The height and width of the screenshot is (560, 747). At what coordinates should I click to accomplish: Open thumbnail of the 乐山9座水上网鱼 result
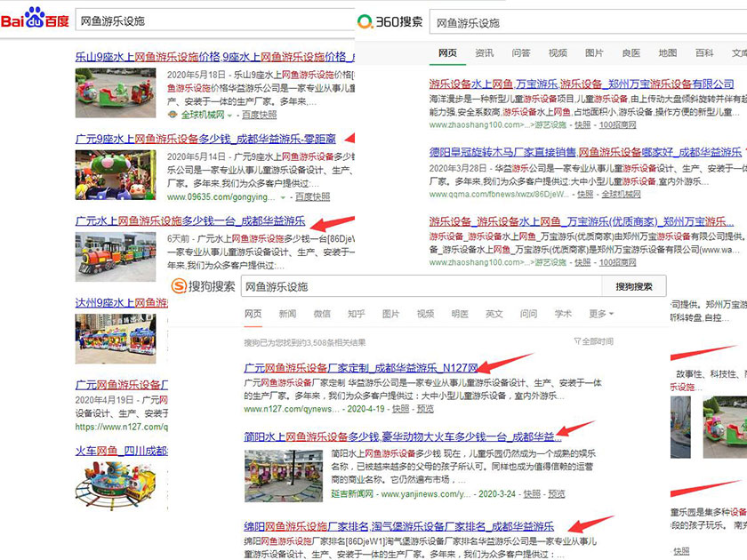(x=116, y=92)
